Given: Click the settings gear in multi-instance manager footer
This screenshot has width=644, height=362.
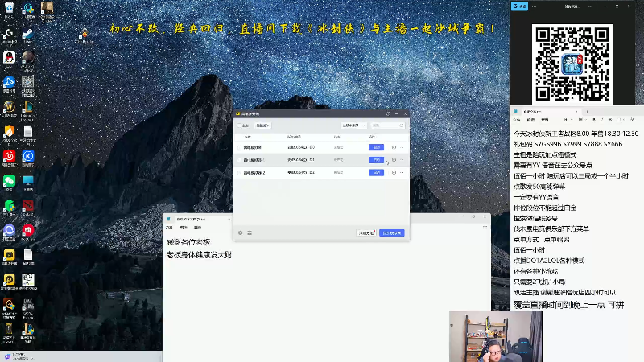Looking at the screenshot, I should click(x=240, y=232).
